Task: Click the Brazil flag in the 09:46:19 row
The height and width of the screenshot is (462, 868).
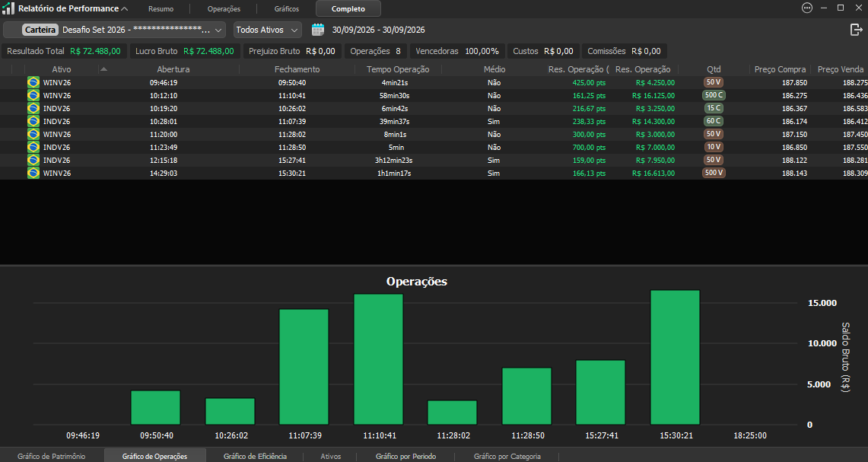Action: coord(33,82)
